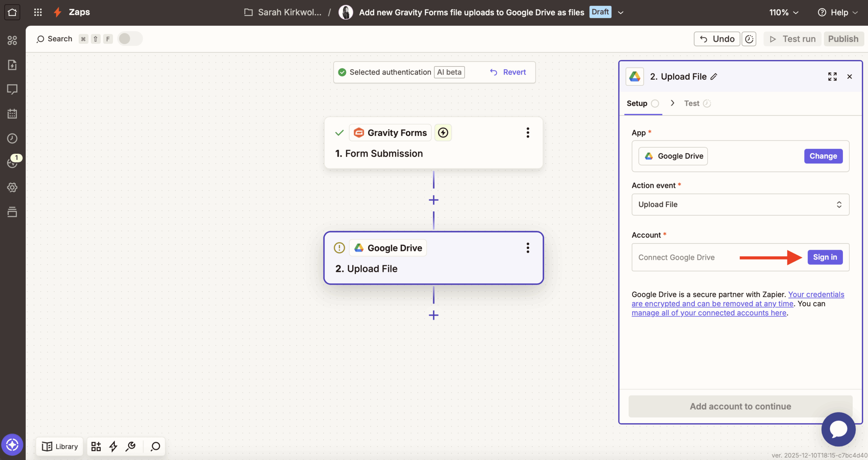The image size is (868, 460).
Task: Open the manage all of your connected accounts link
Action: coord(708,312)
